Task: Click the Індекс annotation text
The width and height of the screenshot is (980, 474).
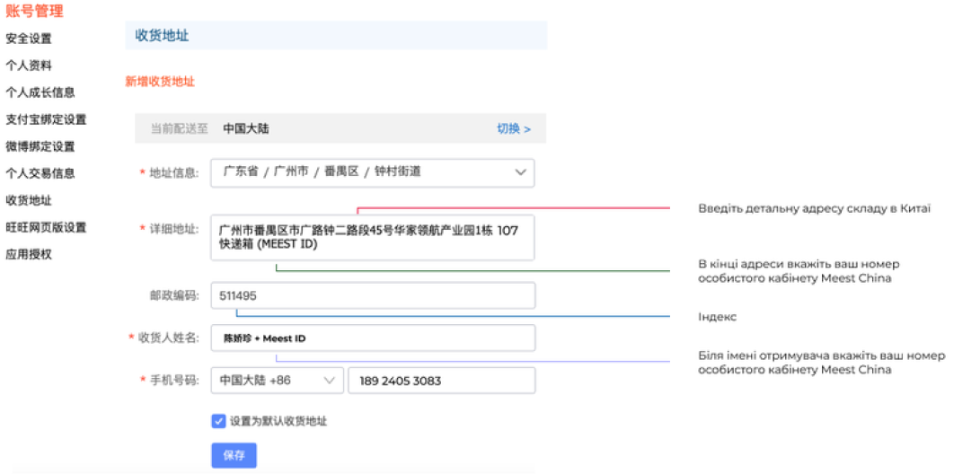Action: 717,317
